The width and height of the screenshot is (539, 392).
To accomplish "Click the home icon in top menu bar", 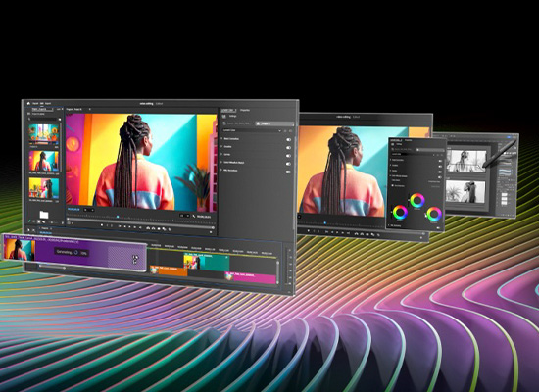I will pos(28,103).
